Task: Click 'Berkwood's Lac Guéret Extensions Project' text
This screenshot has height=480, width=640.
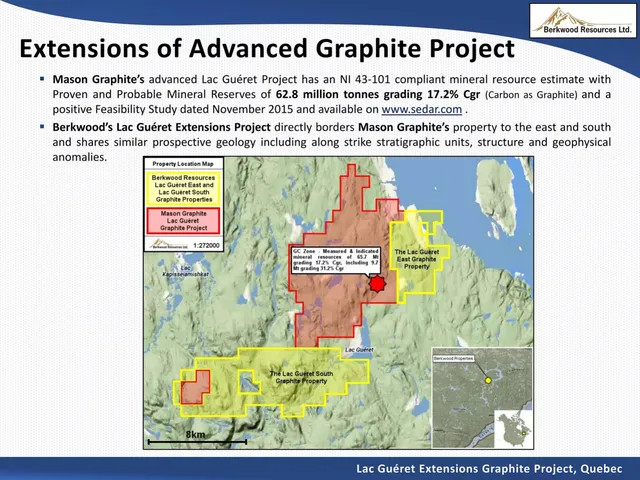Action: pos(161,127)
